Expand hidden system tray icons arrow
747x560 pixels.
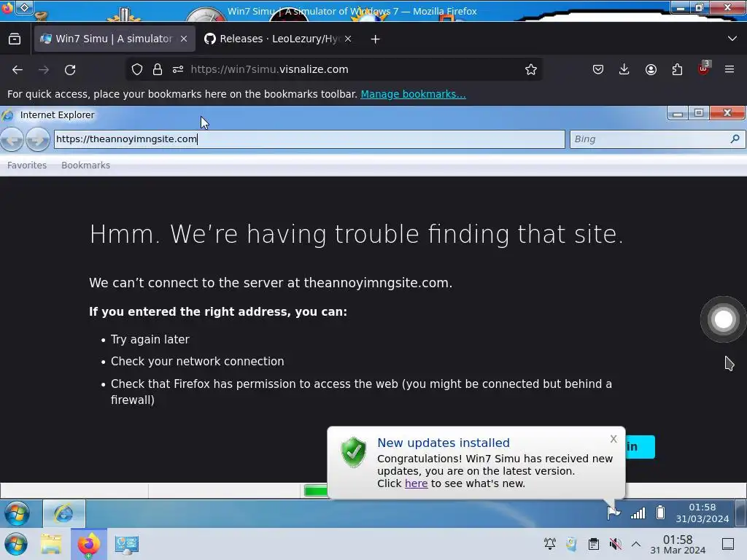(636, 544)
